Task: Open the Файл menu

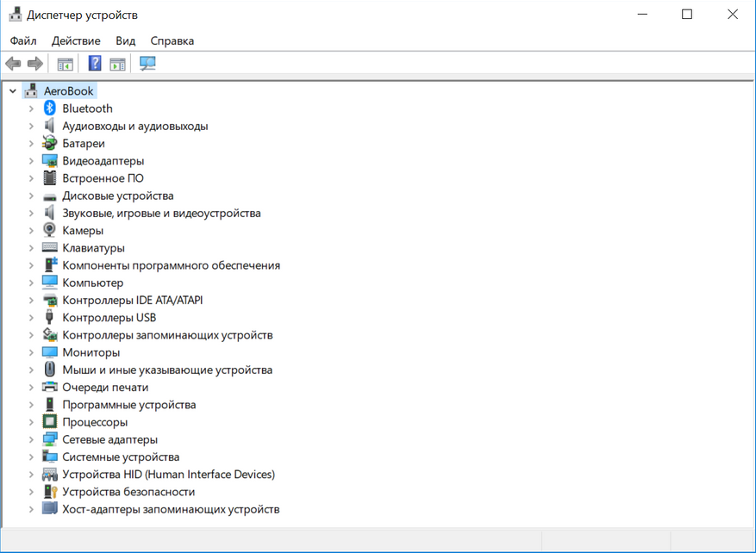Action: (x=23, y=40)
